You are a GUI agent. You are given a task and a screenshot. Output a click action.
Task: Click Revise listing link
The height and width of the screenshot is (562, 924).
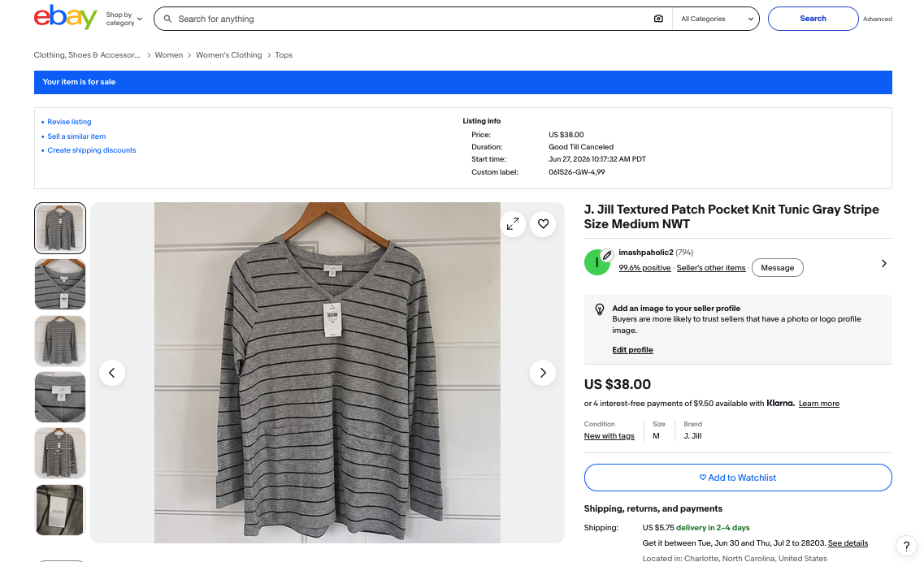pyautogui.click(x=69, y=122)
